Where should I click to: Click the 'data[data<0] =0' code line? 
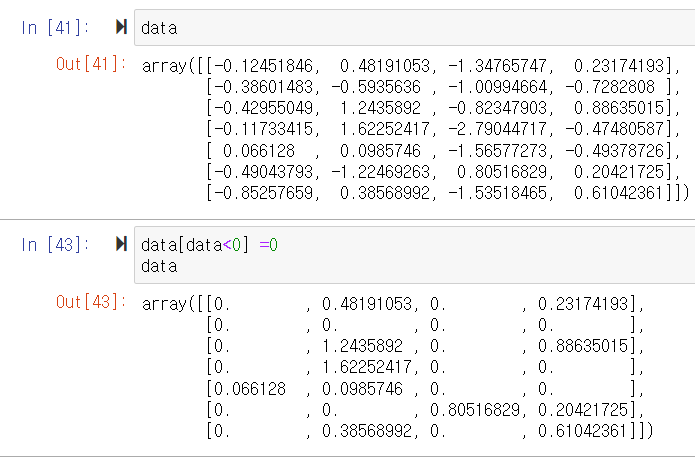[x=209, y=245]
